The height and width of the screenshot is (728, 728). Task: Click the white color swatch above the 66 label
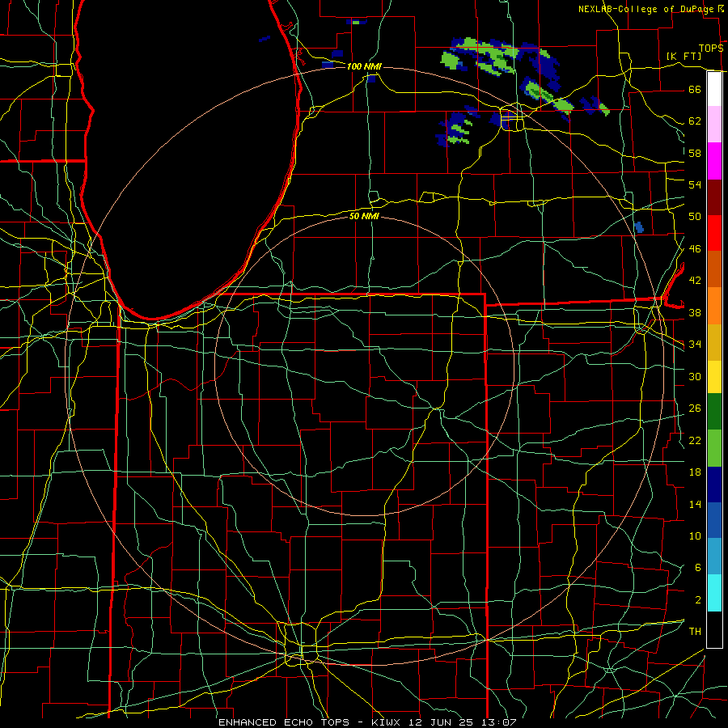point(714,89)
